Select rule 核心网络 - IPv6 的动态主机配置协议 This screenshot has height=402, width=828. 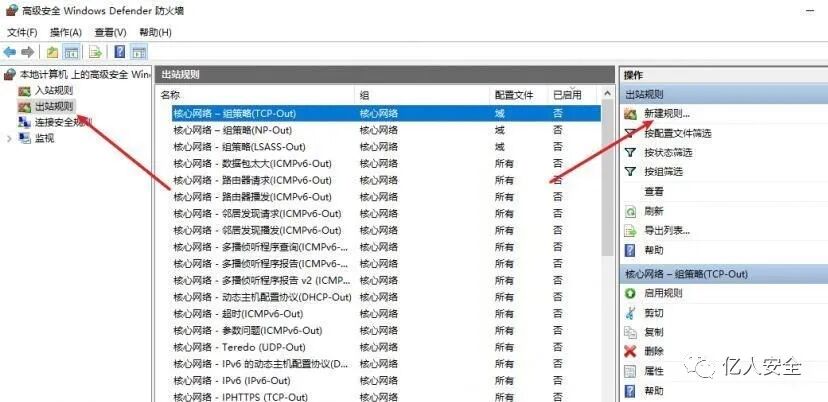coord(386,364)
